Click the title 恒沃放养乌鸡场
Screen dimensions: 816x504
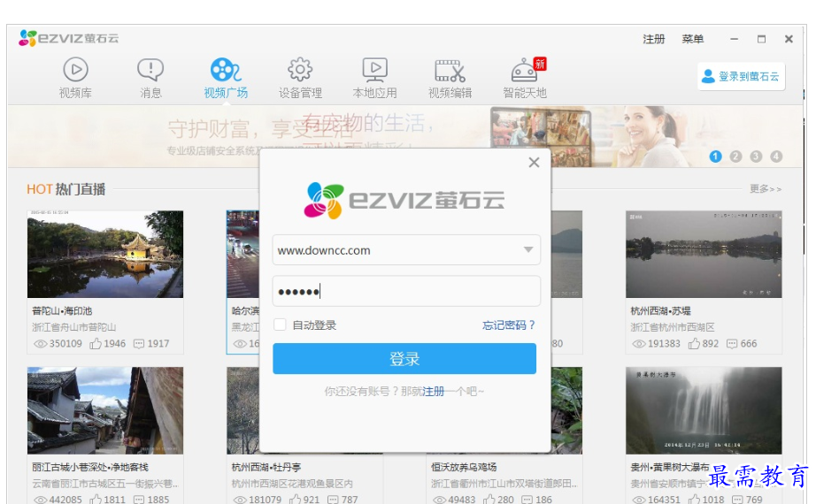[464, 467]
